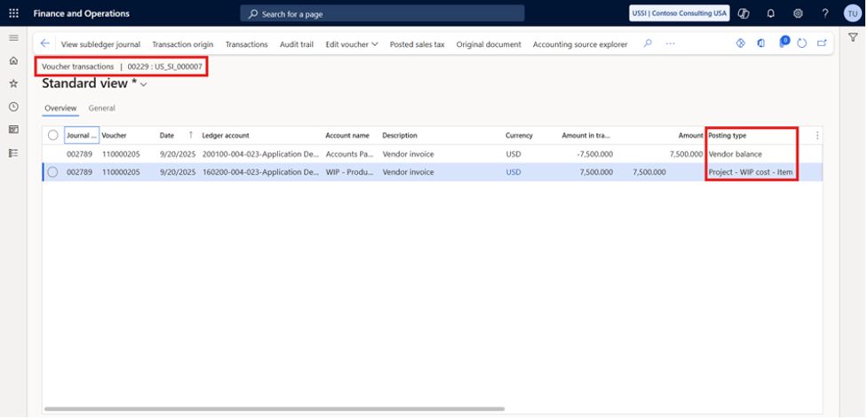Expand the navigation pane hamburger icon
868x419 pixels.
coord(13,37)
